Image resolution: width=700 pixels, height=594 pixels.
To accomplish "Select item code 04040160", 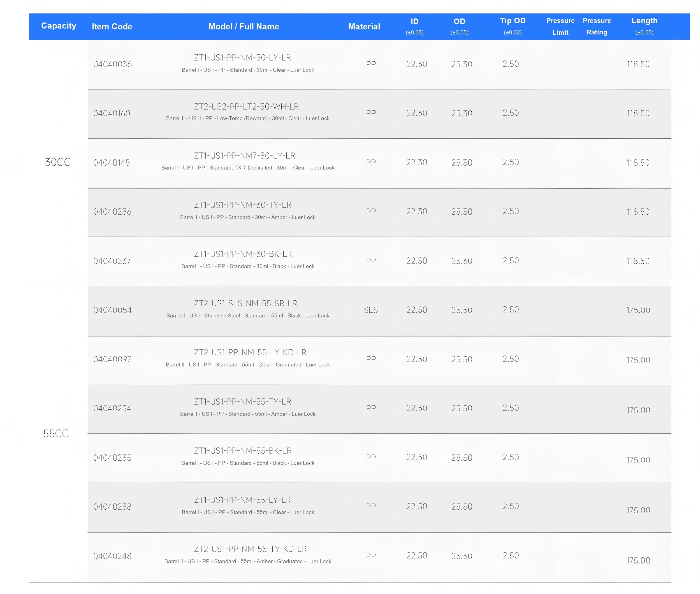I will 112,113.
